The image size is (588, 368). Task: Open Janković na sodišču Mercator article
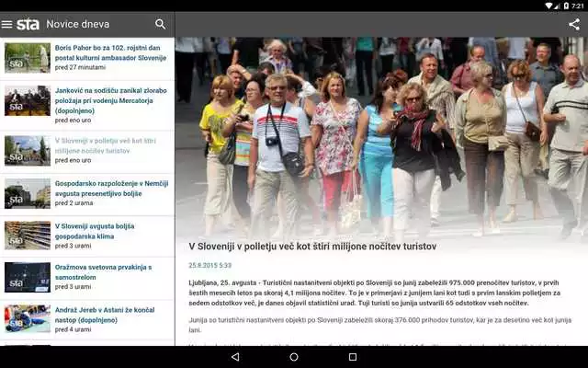click(x=87, y=106)
